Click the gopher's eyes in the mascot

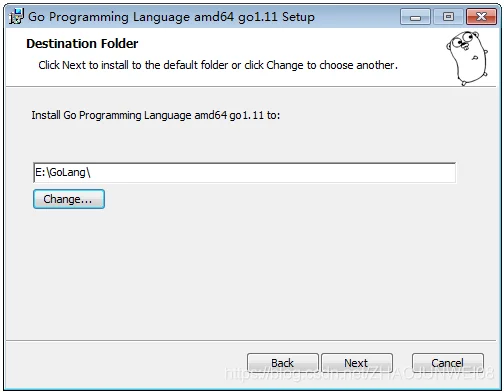click(x=462, y=40)
